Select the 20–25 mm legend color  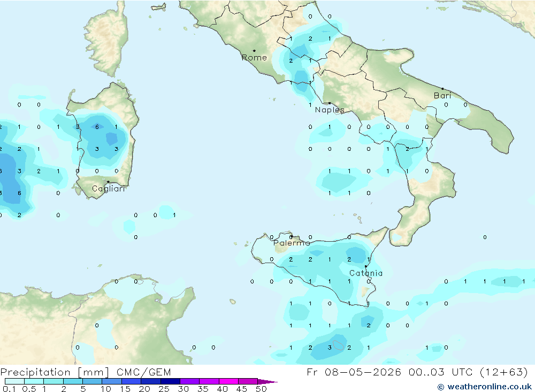[x=151, y=381]
